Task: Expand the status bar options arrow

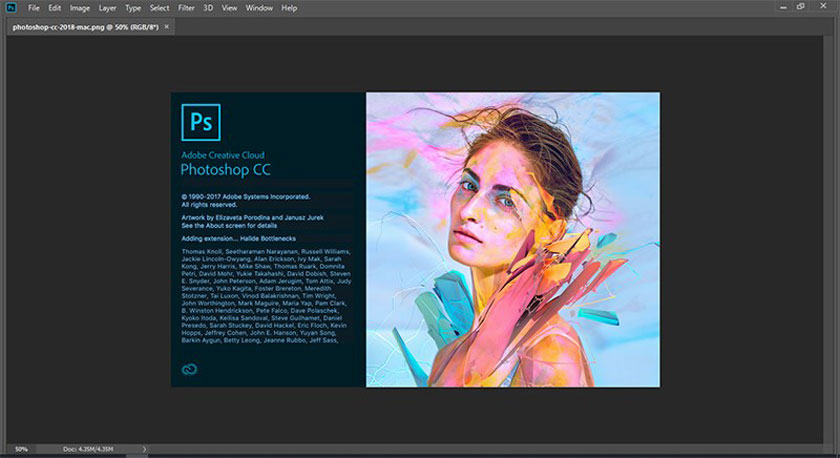Action: pos(144,449)
